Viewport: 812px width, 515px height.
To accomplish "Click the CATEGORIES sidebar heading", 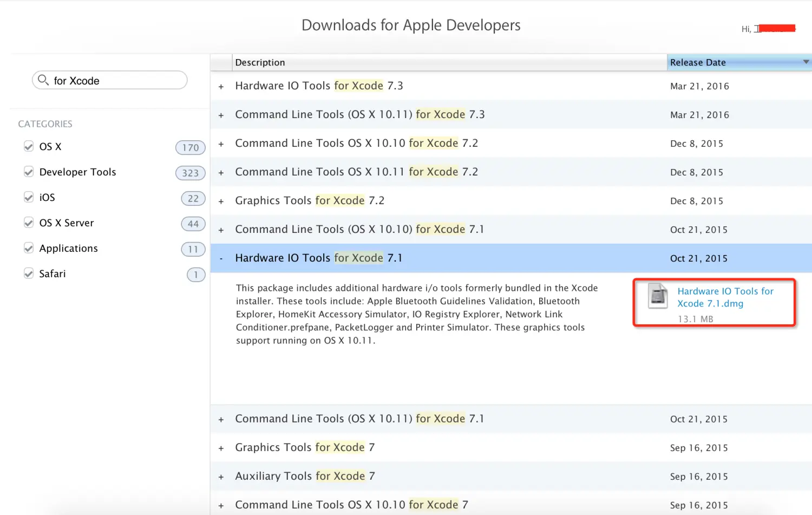I will coord(45,124).
